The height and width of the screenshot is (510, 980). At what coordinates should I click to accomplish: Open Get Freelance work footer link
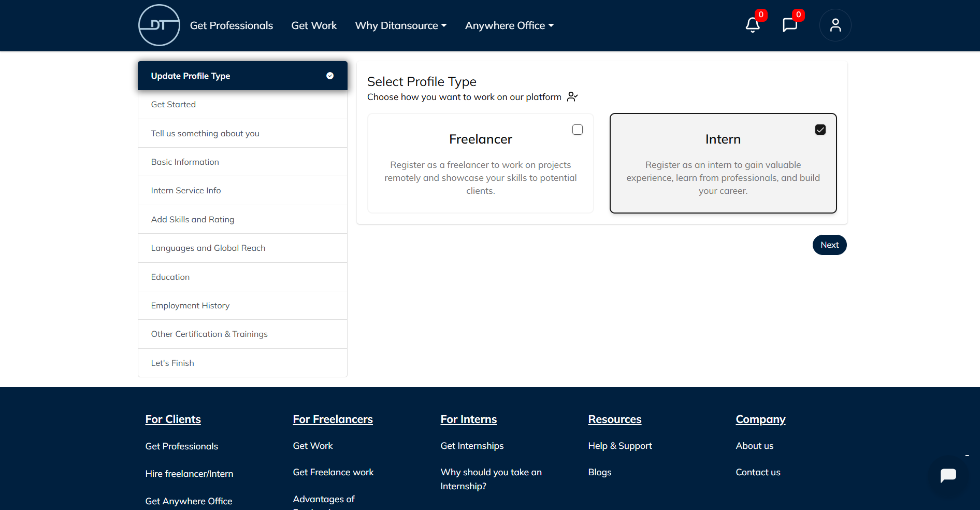(333, 472)
